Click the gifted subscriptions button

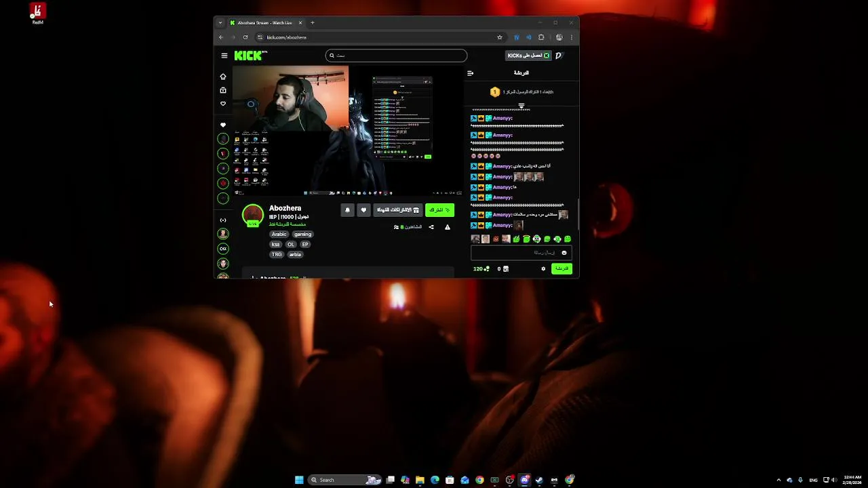(398, 210)
